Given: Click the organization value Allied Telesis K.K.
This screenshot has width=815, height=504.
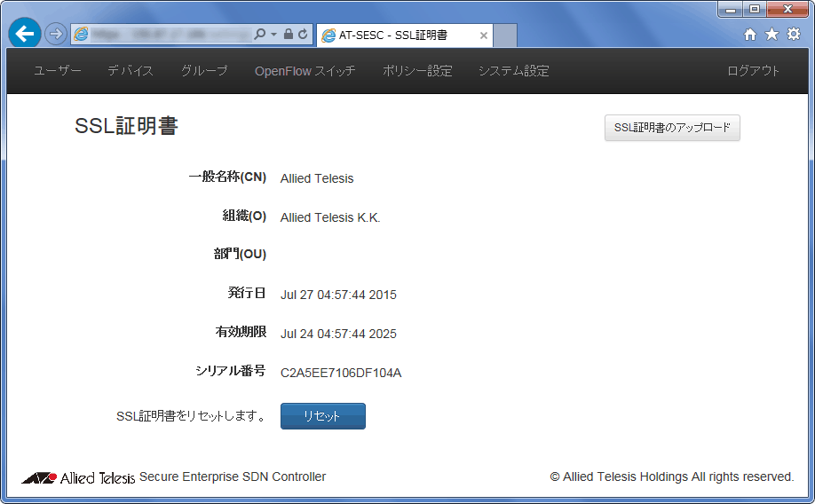Looking at the screenshot, I should click(330, 217).
